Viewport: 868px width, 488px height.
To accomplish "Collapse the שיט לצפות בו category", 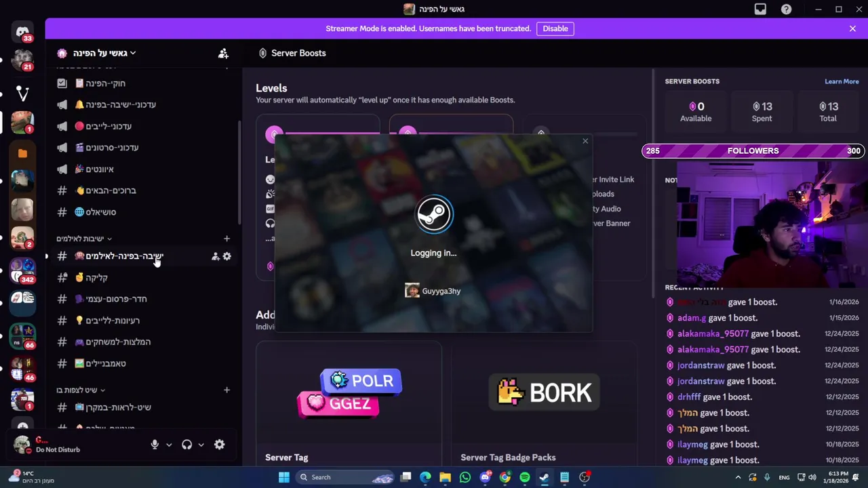I will coord(80,390).
